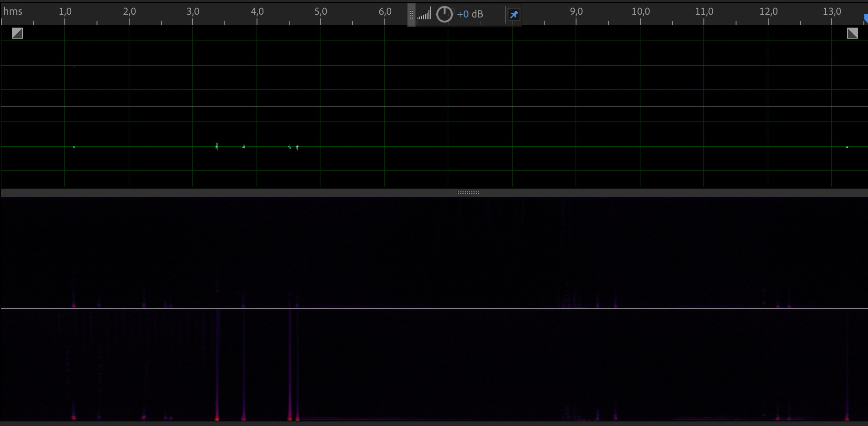This screenshot has height=426, width=868.
Task: Click the amplitude gain knob
Action: [x=444, y=14]
